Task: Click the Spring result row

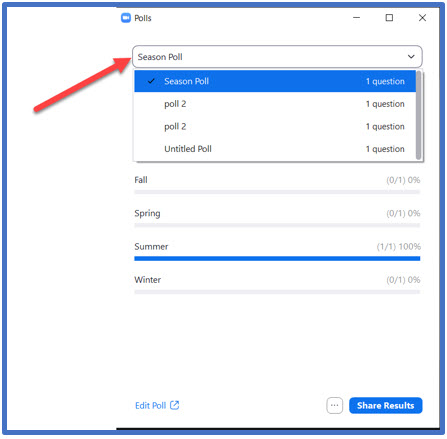Action: [x=277, y=218]
